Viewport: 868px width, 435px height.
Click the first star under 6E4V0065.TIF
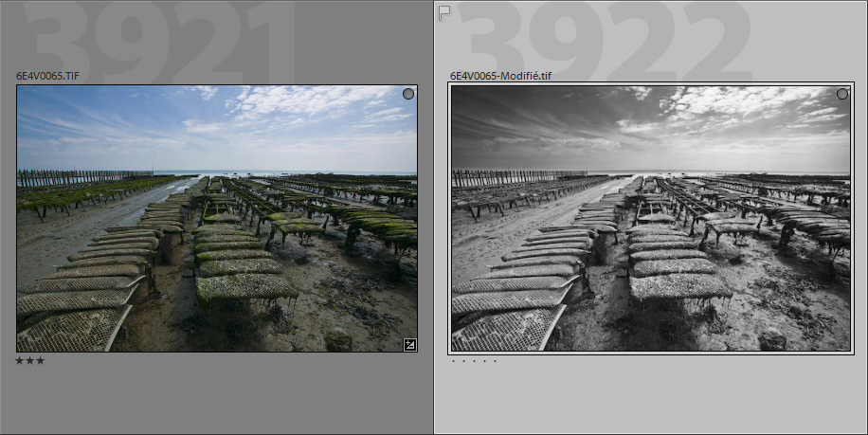20,361
